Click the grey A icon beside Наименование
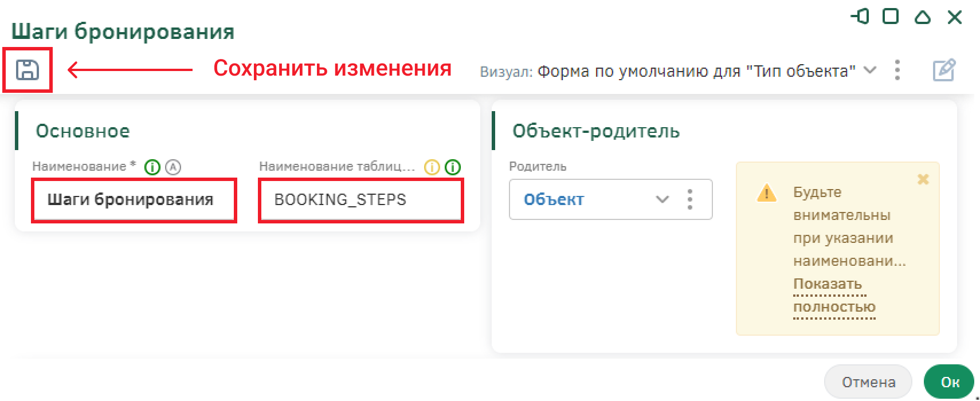Screen dimensions: 980x401 point(173,167)
